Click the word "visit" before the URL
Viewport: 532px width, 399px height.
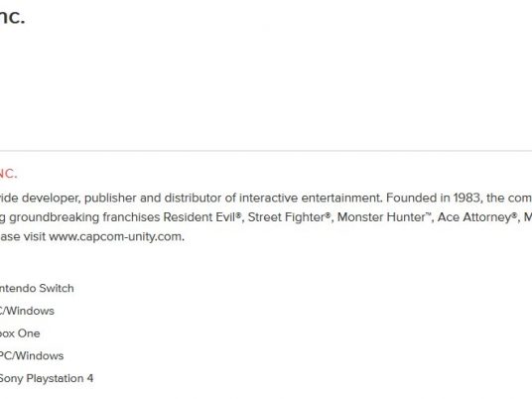coord(35,236)
